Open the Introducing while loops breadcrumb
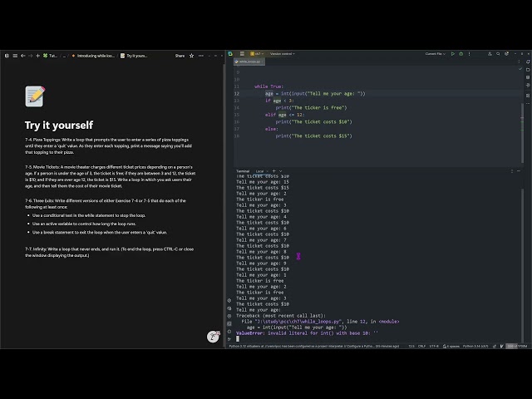 (x=93, y=56)
